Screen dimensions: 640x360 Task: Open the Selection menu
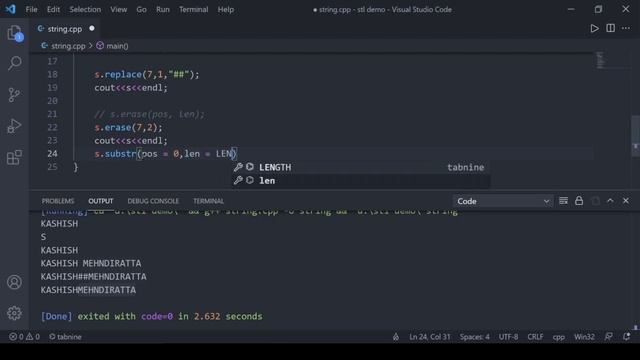[85, 9]
